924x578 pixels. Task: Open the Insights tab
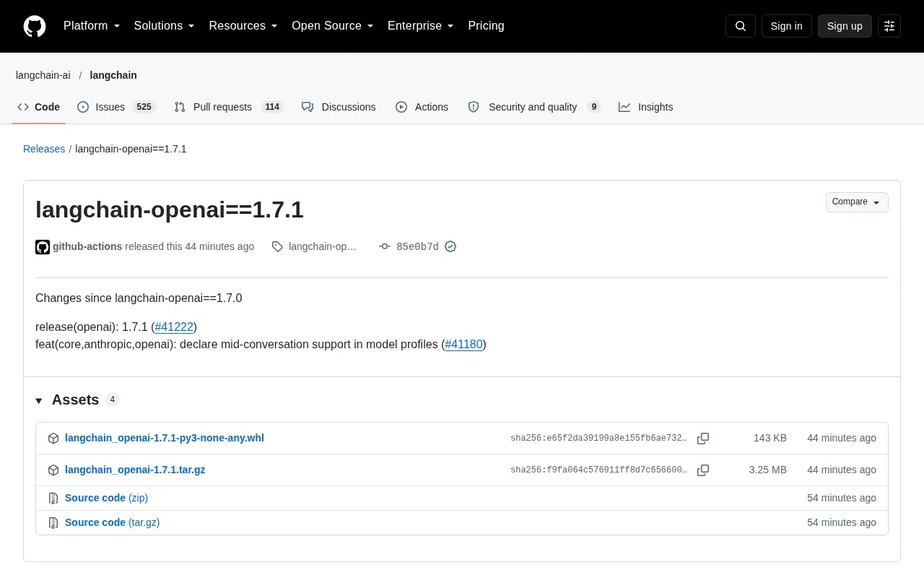(645, 107)
